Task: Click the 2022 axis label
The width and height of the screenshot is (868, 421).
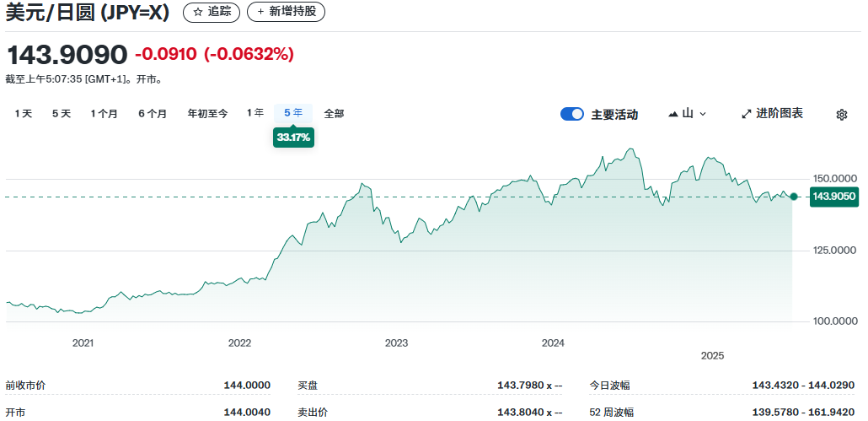Action: click(x=239, y=343)
